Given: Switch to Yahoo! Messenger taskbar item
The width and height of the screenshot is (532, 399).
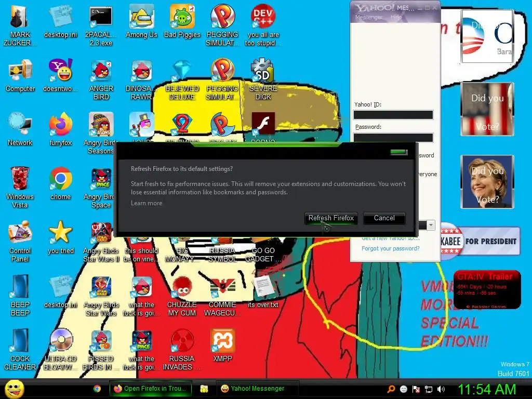Looking at the screenshot, I should [257, 389].
